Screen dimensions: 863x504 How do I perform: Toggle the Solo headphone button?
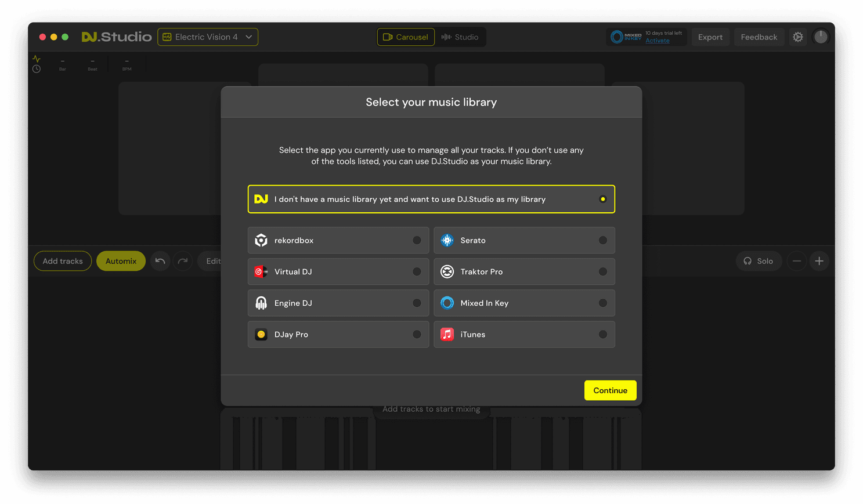pos(759,261)
